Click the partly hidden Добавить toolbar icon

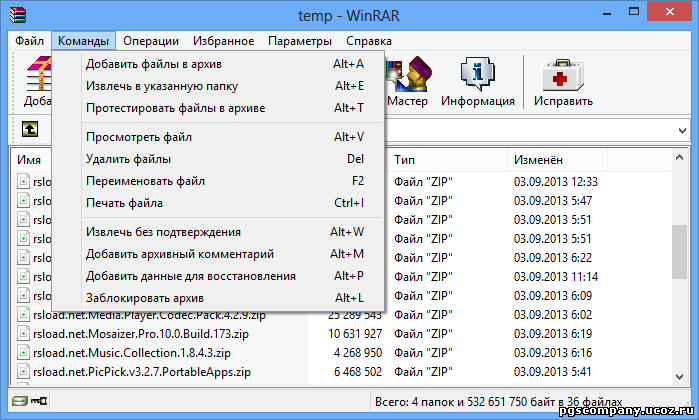click(37, 82)
